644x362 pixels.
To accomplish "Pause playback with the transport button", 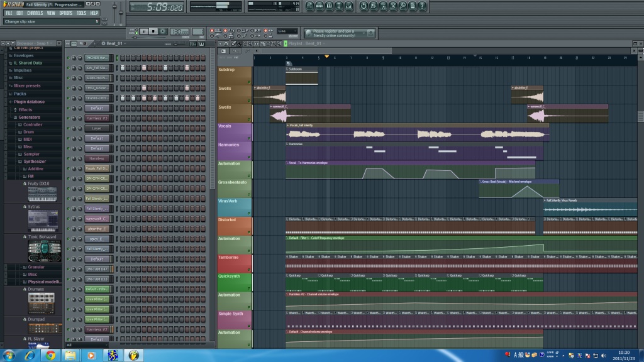I will [144, 31].
